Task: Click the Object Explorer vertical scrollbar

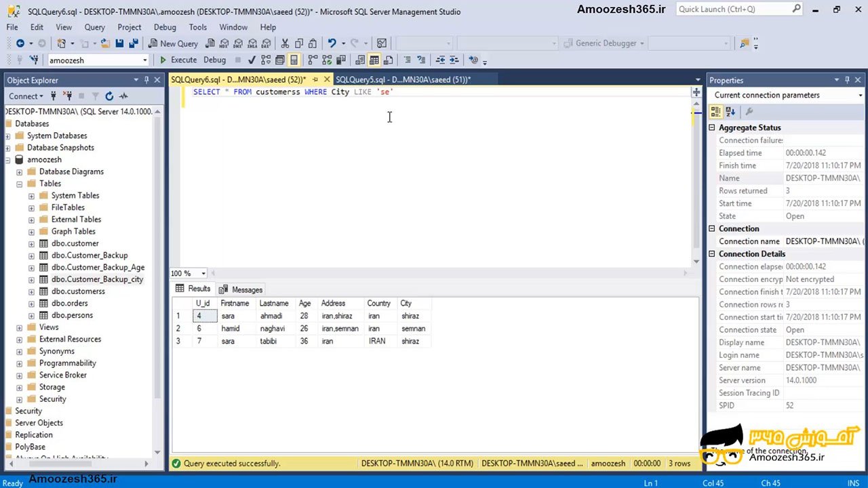Action: pos(158,271)
